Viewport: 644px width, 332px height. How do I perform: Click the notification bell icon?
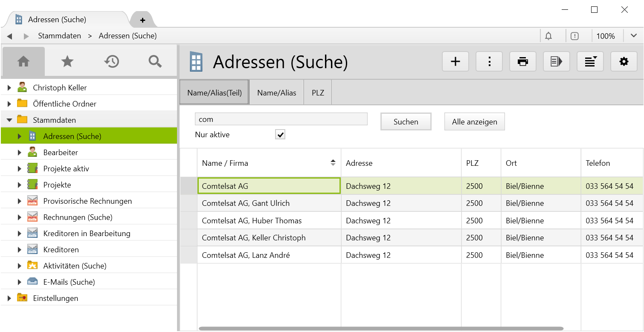[548, 36]
